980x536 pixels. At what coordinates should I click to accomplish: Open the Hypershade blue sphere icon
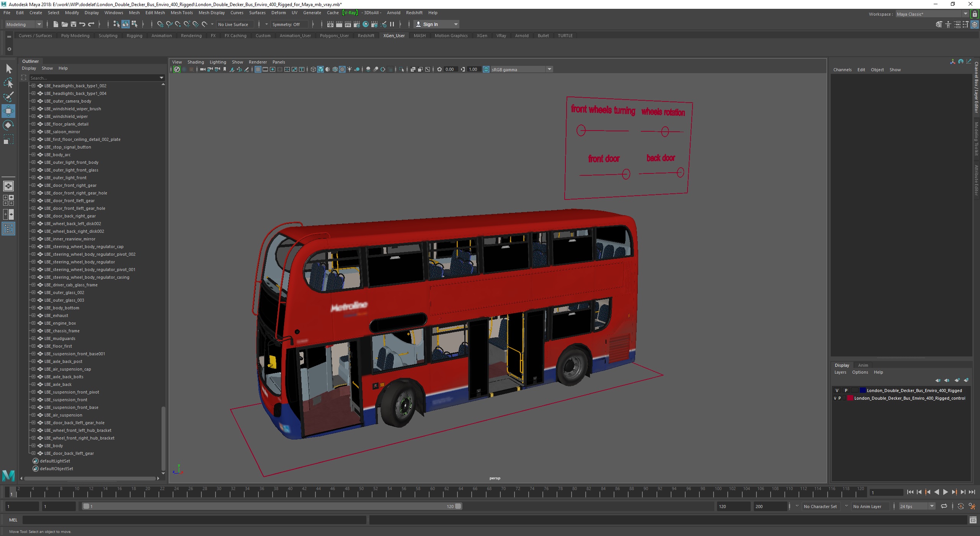point(366,24)
